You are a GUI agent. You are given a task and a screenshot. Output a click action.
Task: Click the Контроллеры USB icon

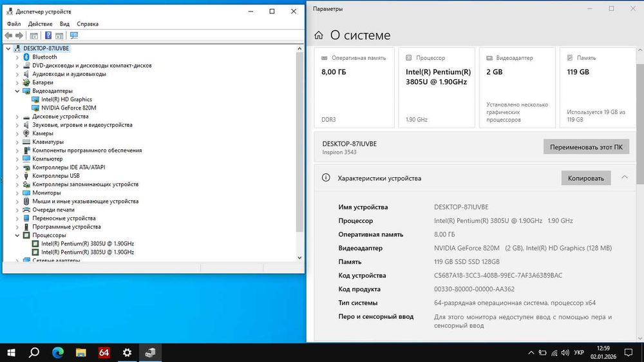(x=26, y=176)
